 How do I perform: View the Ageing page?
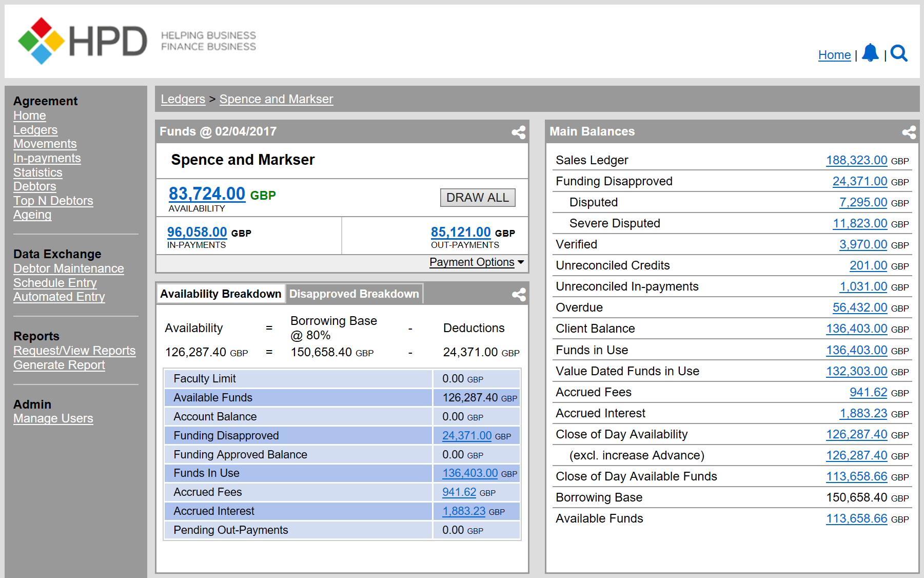32,215
